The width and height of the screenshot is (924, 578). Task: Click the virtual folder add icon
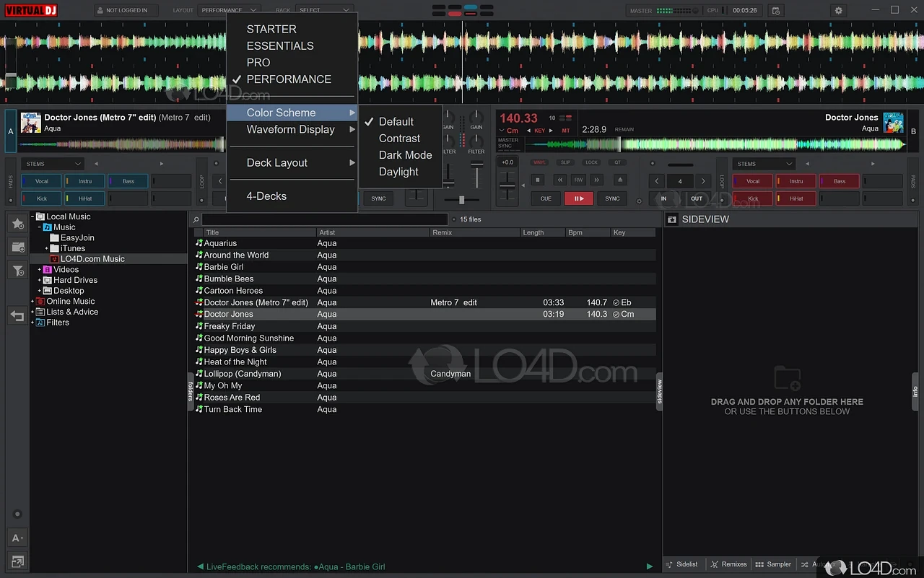pos(17,247)
